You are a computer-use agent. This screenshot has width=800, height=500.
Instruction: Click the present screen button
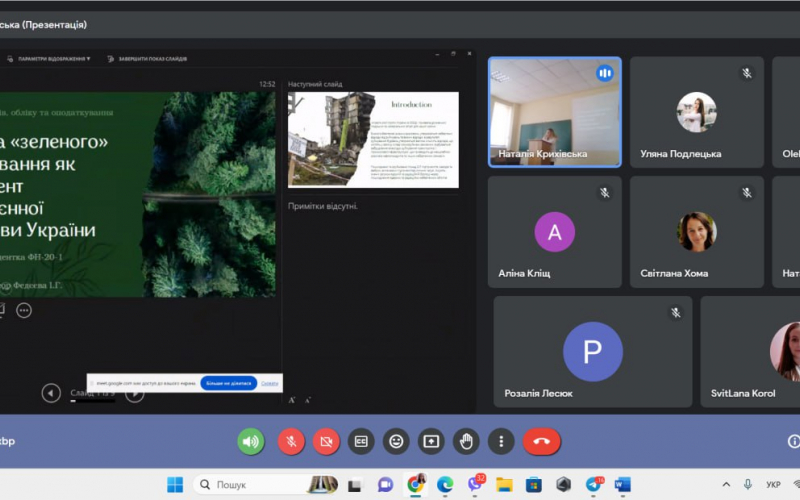tap(431, 441)
